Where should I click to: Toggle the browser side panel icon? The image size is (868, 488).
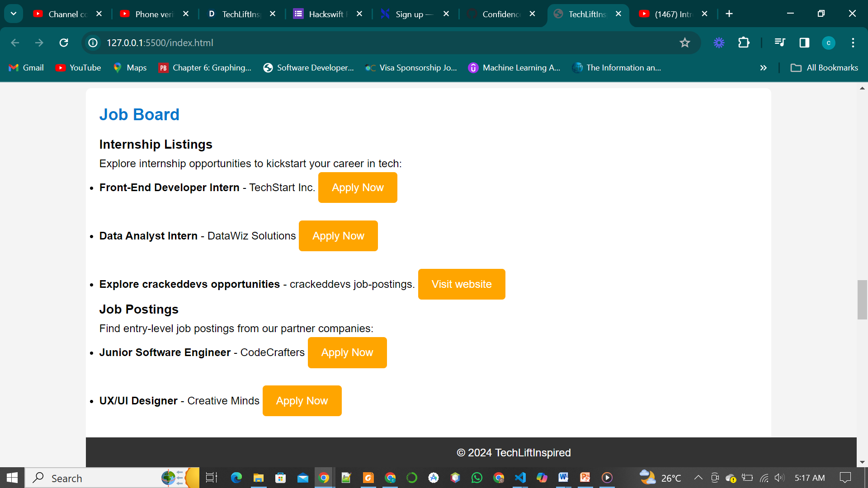click(x=804, y=42)
